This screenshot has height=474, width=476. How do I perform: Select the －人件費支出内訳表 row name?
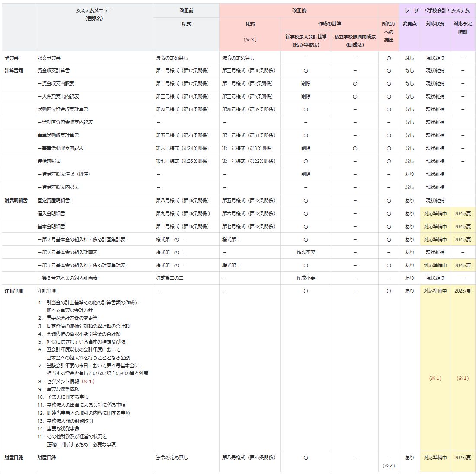[x=58, y=96]
